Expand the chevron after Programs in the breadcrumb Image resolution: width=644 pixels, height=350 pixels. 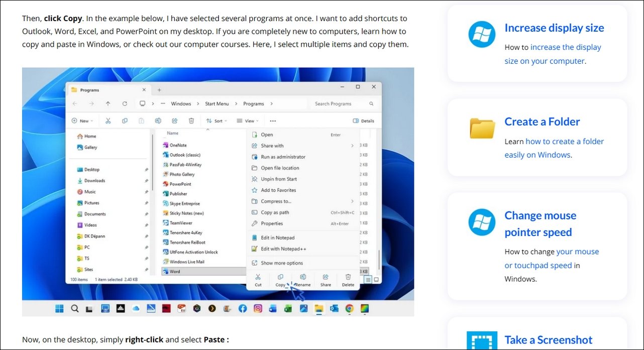coord(271,103)
